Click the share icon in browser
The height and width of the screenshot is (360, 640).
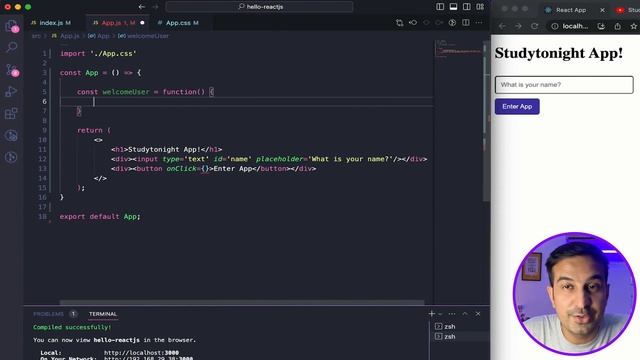(x=618, y=26)
